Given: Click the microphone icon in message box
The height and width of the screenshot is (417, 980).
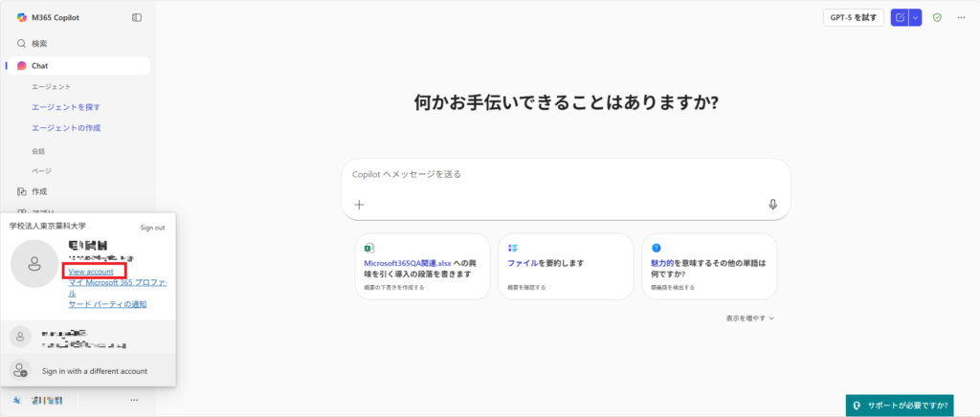Looking at the screenshot, I should (772, 205).
